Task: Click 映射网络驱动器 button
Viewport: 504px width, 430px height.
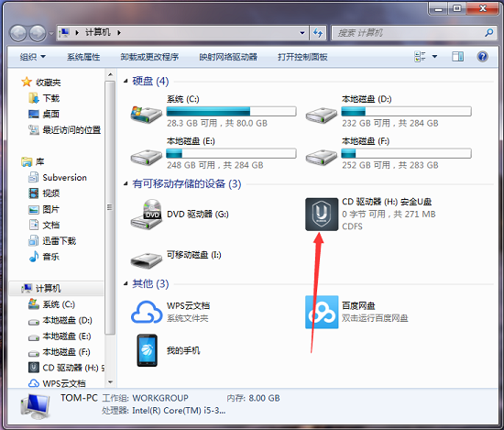Action: coord(228,57)
